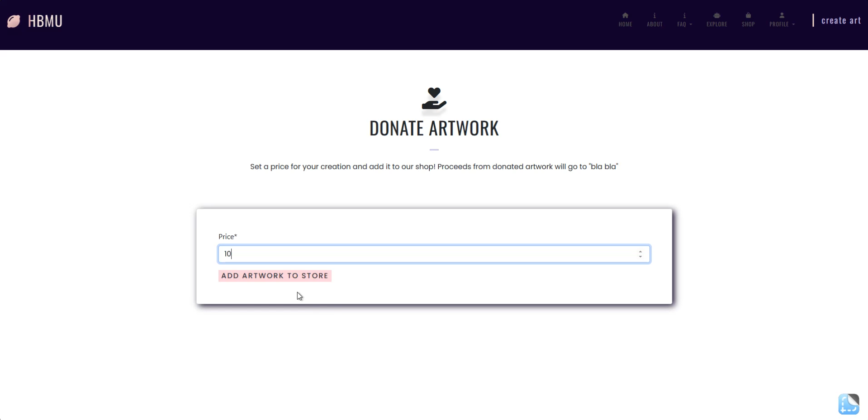Decrease price with the down stepper arrow
The width and height of the screenshot is (868, 420).
[x=640, y=257]
